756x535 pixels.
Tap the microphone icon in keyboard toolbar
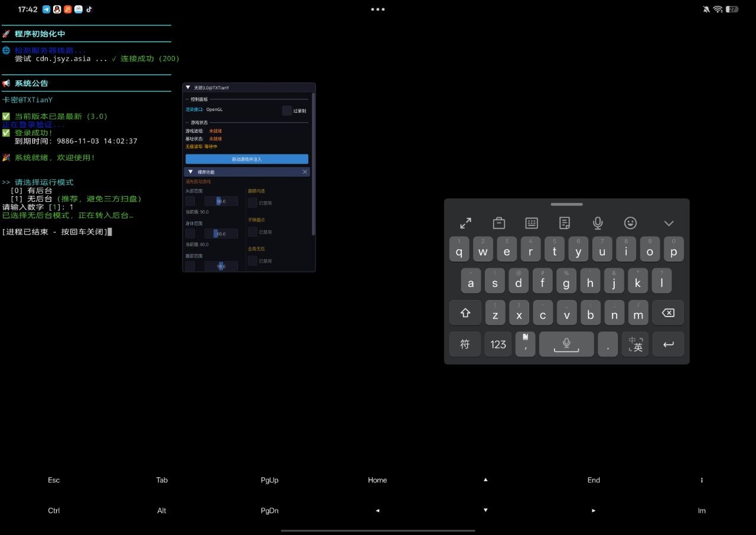[598, 223]
